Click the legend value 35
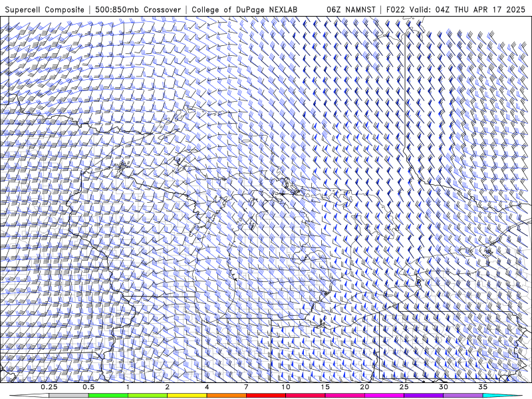 483,387
